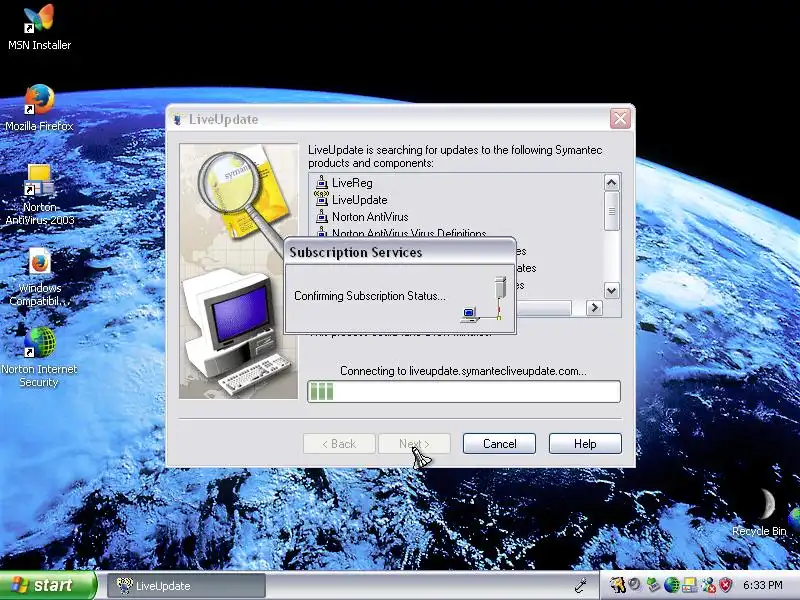
Task: Click the MSN Messenger tray icon with red X
Action: click(708, 585)
